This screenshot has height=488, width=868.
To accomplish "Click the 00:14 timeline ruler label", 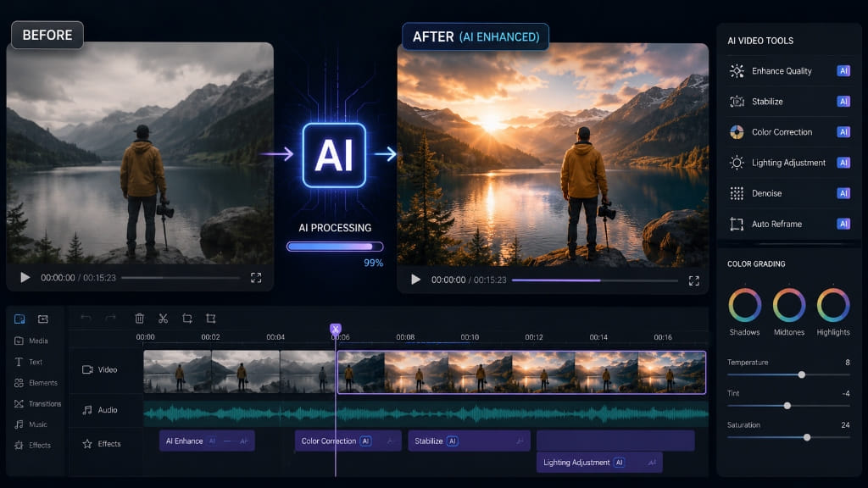I will coord(598,337).
